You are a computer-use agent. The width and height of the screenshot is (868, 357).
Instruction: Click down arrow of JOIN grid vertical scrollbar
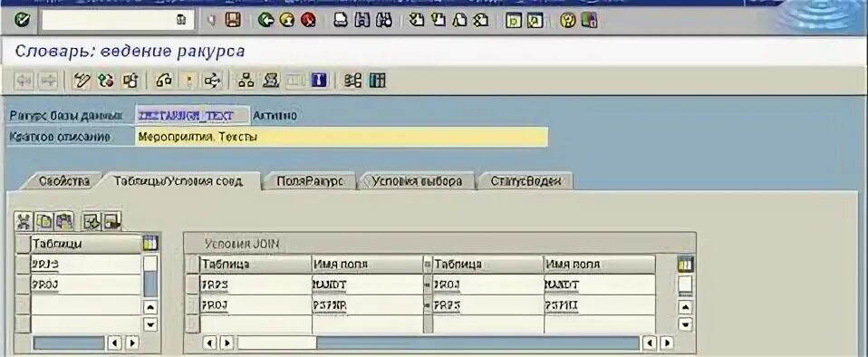685,324
